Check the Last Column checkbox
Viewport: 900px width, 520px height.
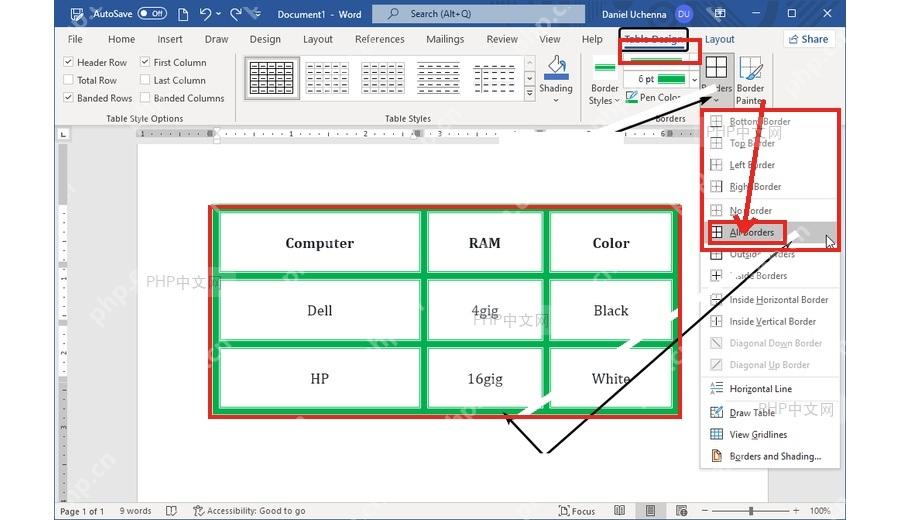pos(145,80)
